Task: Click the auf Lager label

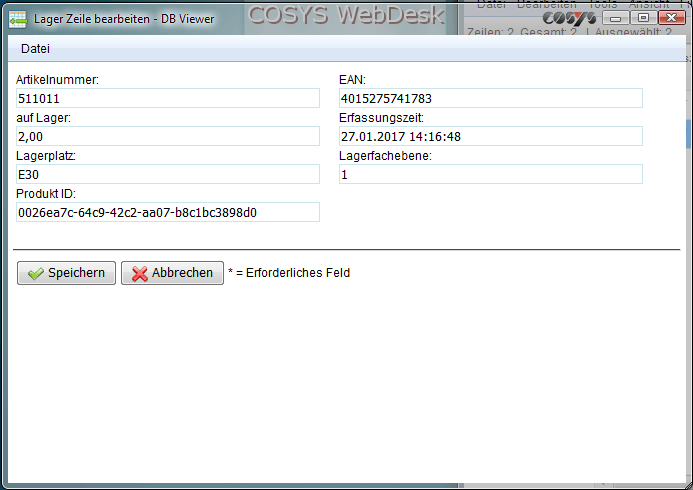Action: pos(43,118)
